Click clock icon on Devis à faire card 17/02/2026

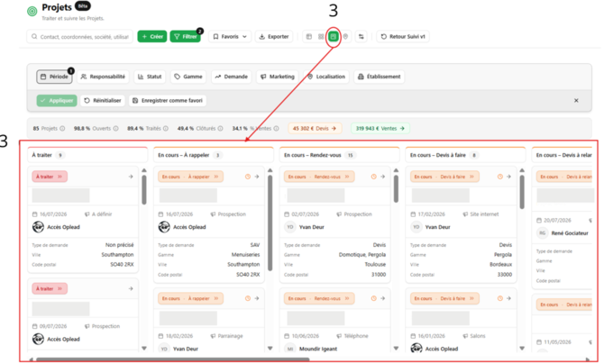coord(500,177)
